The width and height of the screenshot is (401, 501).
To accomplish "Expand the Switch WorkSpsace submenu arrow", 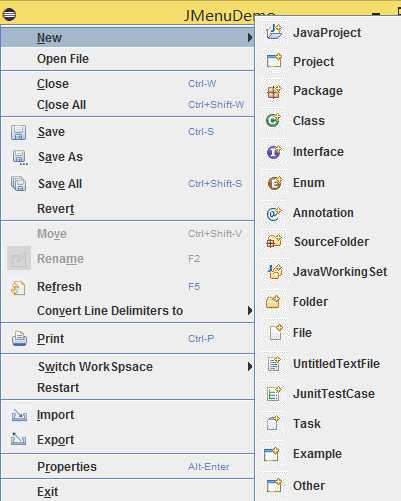I will [x=250, y=367].
